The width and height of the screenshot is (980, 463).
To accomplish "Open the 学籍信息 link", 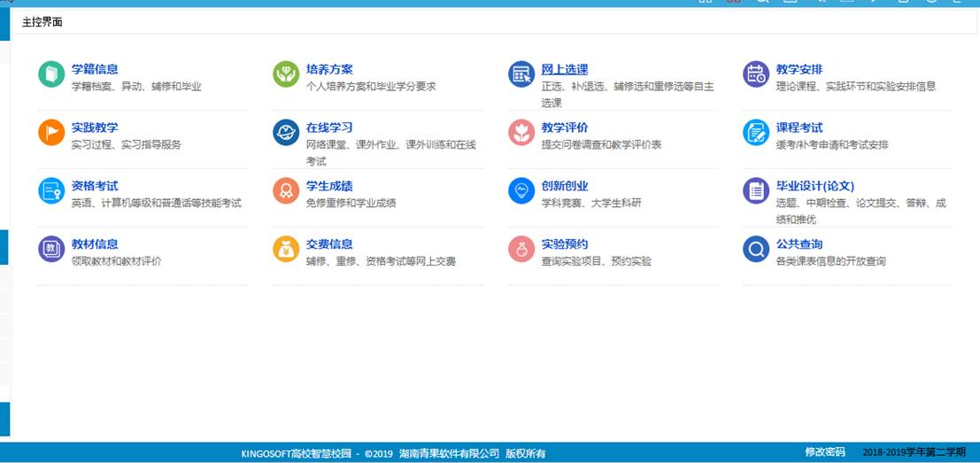I will click(95, 69).
